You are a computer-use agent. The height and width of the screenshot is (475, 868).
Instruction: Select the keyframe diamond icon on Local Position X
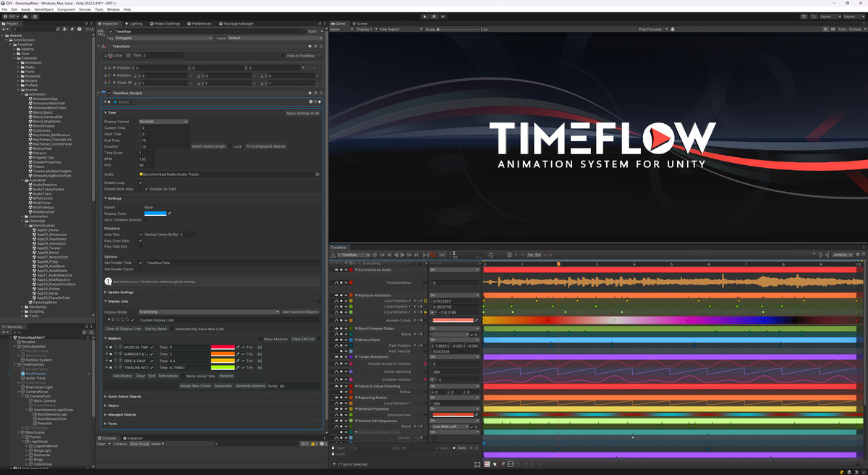[425, 300]
